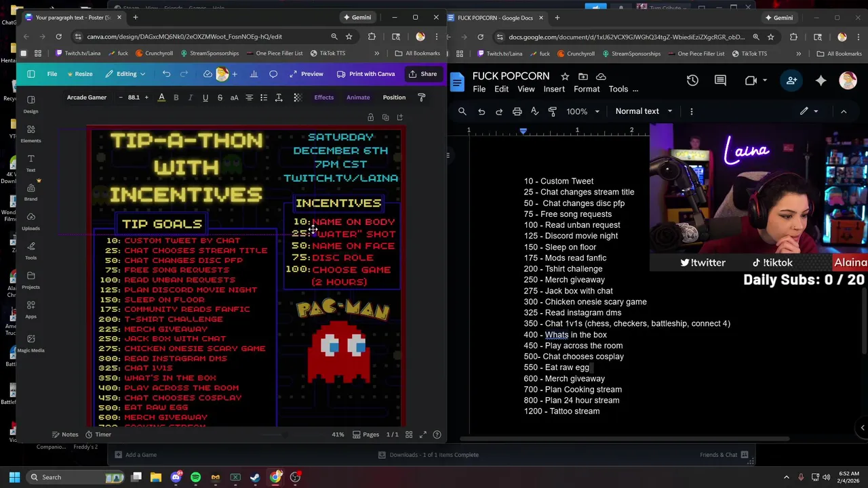Open Projects panel in Canva sidebar

31,279
